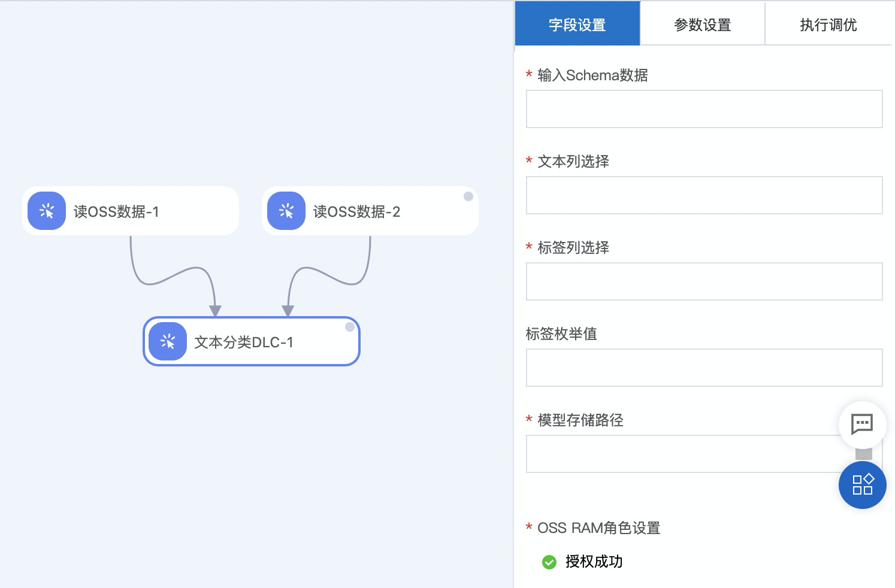Open the 文本列选择 field

pos(704,195)
